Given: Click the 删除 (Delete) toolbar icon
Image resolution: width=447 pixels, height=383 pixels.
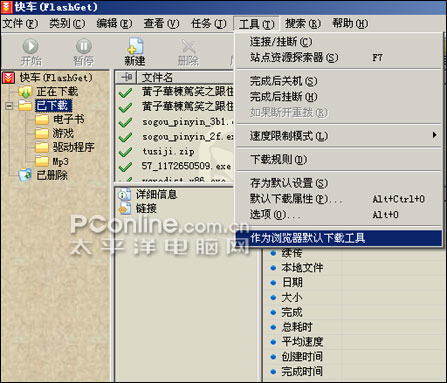Looking at the screenshot, I should (188, 46).
